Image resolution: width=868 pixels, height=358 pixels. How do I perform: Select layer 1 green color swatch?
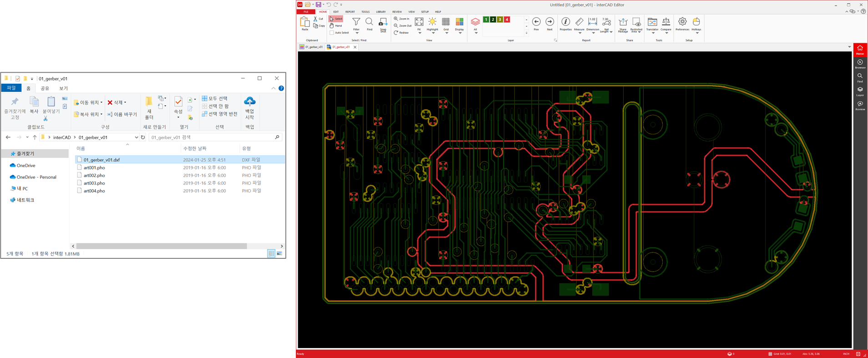tap(486, 20)
